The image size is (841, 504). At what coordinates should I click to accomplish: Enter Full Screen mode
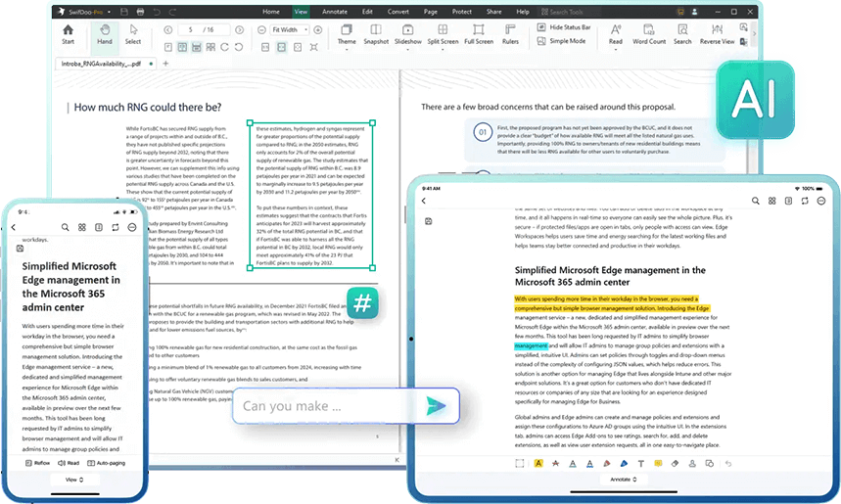479,34
